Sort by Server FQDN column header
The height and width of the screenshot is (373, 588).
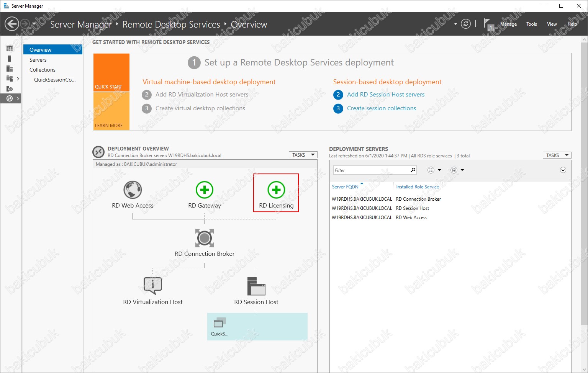[x=345, y=187]
